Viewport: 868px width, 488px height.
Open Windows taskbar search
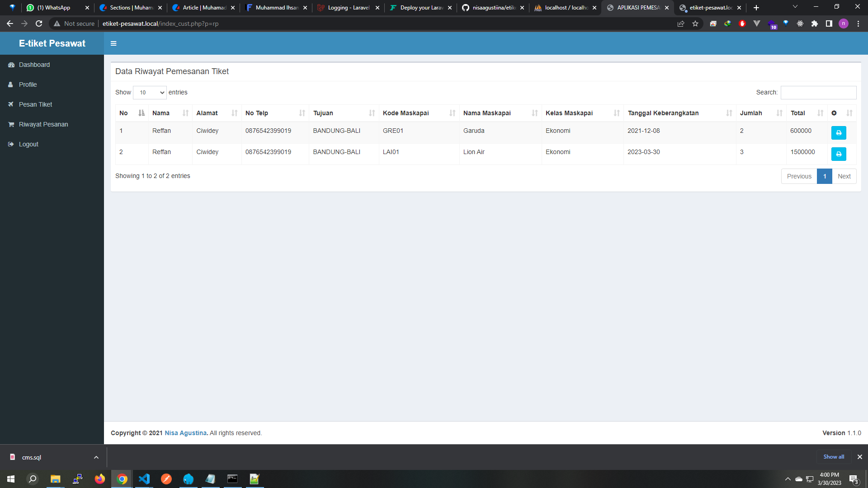coord(33,479)
